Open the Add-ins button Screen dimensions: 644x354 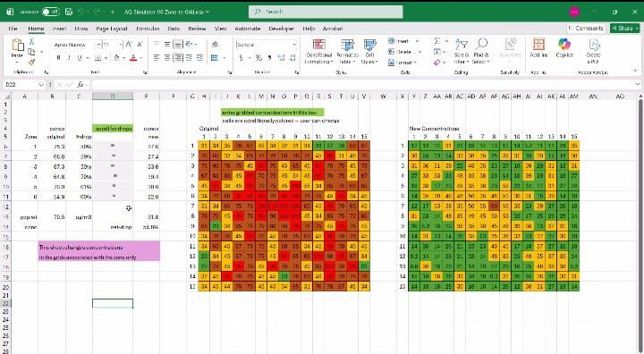coord(538,48)
